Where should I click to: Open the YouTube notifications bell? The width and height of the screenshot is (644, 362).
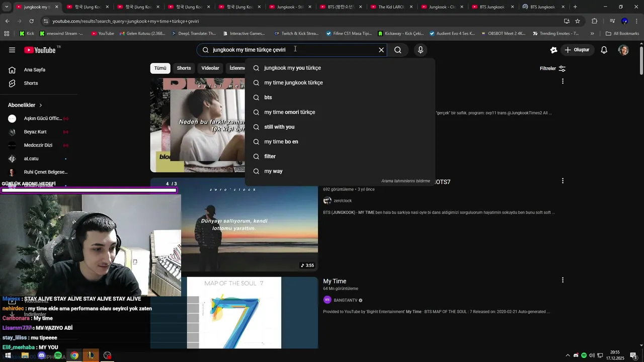pyautogui.click(x=604, y=50)
